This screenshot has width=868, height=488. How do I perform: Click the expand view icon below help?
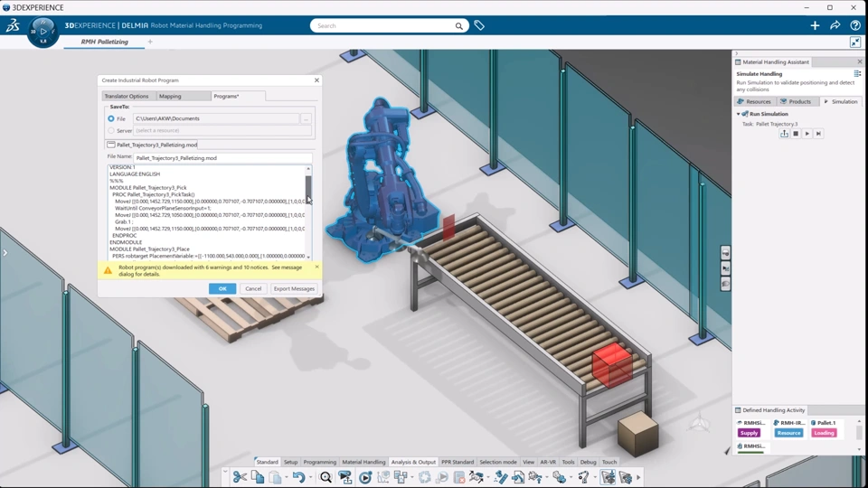855,42
